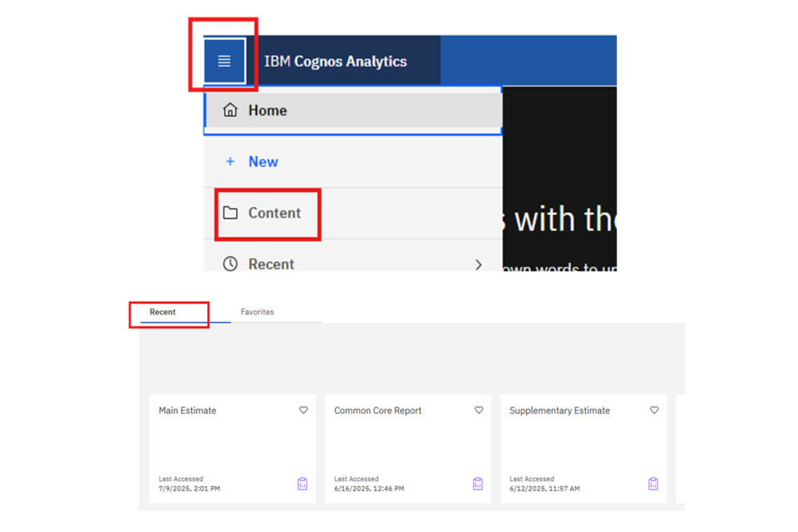Click the report icon on Main Estimate card
This screenshot has width=798, height=532.
(x=303, y=484)
